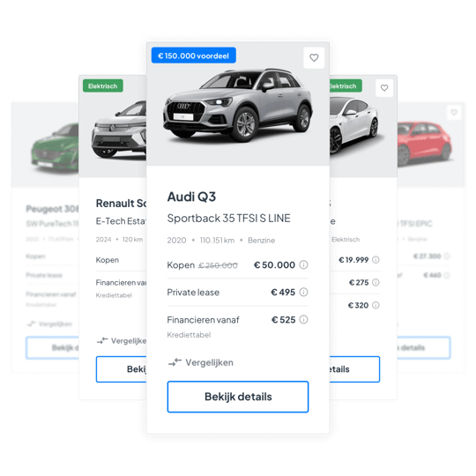Click the Renault card title

[x=121, y=204]
